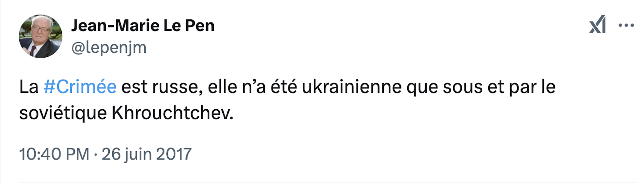Click the word "est" after the hashtag
Viewport: 644px width, 185px height.
click(134, 87)
